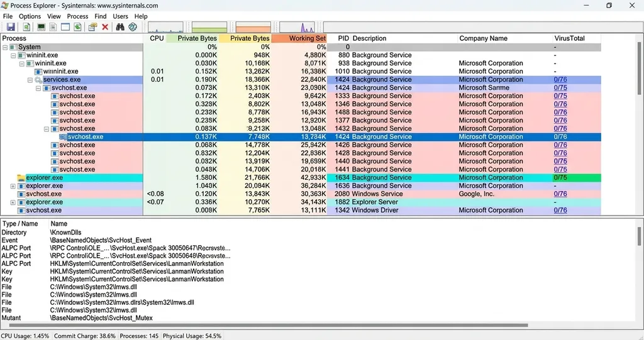The image size is (644, 340).
Task: Click the binoculars Find Handle icon
Action: [x=120, y=27]
